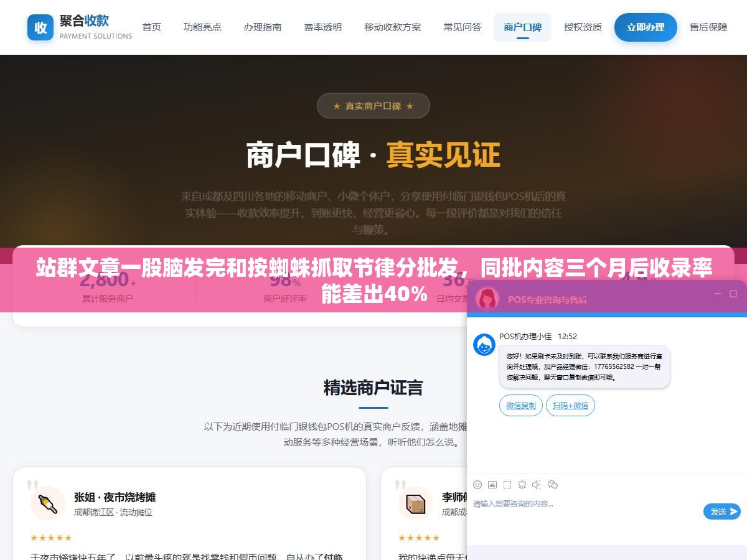Click the 累计服务商户 stat label
The image size is (747, 560).
coord(108,299)
